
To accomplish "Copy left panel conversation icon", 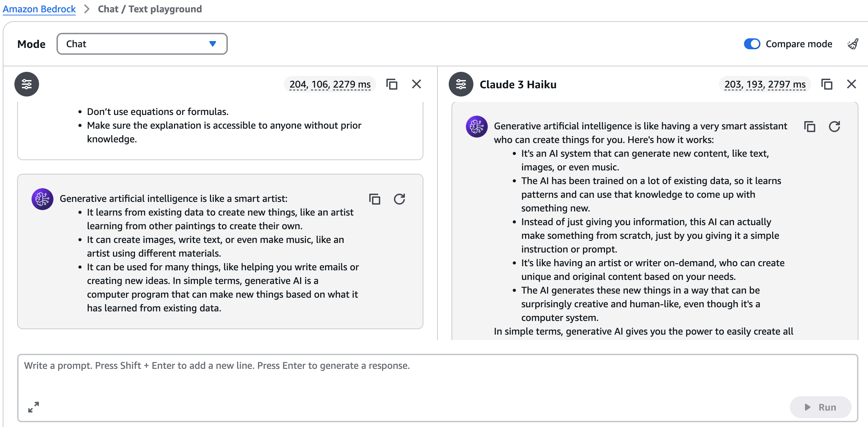I will [392, 84].
